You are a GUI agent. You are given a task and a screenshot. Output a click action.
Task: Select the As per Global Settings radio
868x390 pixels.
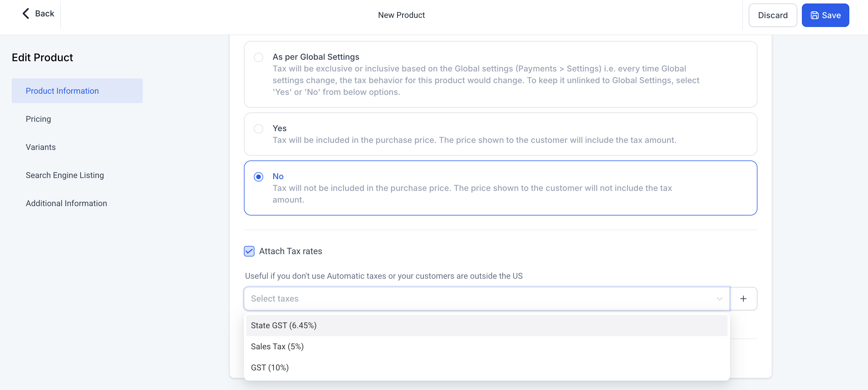[x=259, y=57]
